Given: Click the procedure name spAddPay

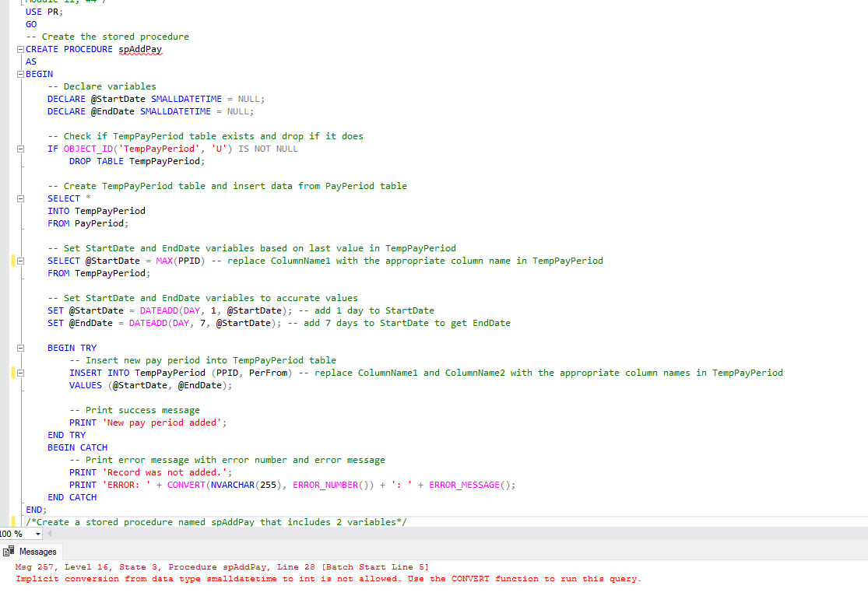Looking at the screenshot, I should pos(140,49).
